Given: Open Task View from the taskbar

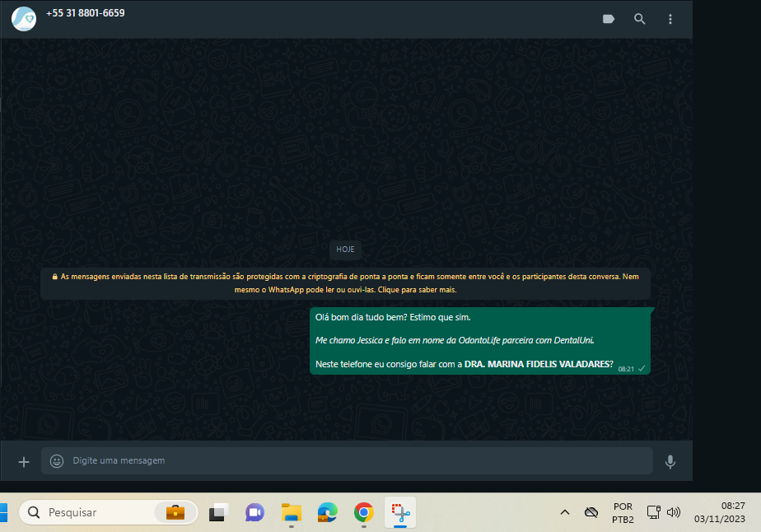Looking at the screenshot, I should (219, 512).
